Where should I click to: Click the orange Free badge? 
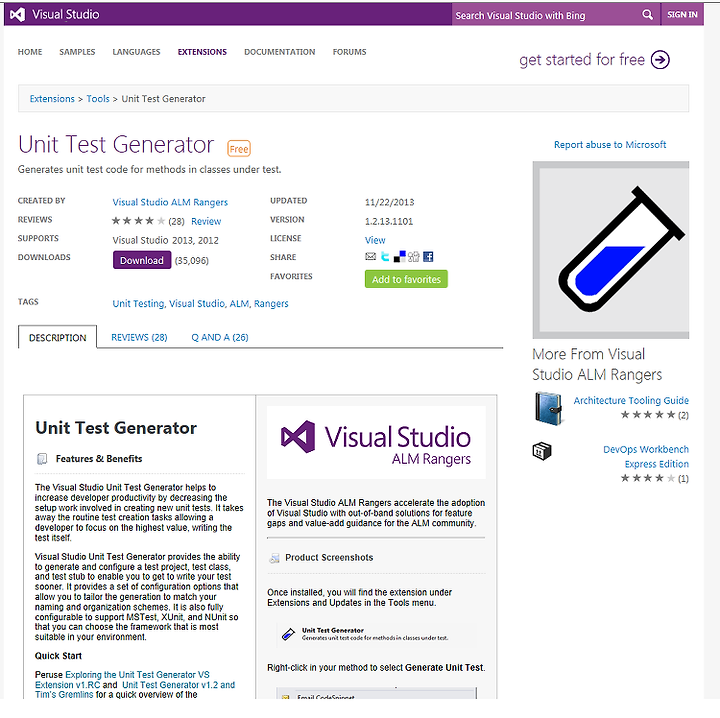pyautogui.click(x=239, y=149)
